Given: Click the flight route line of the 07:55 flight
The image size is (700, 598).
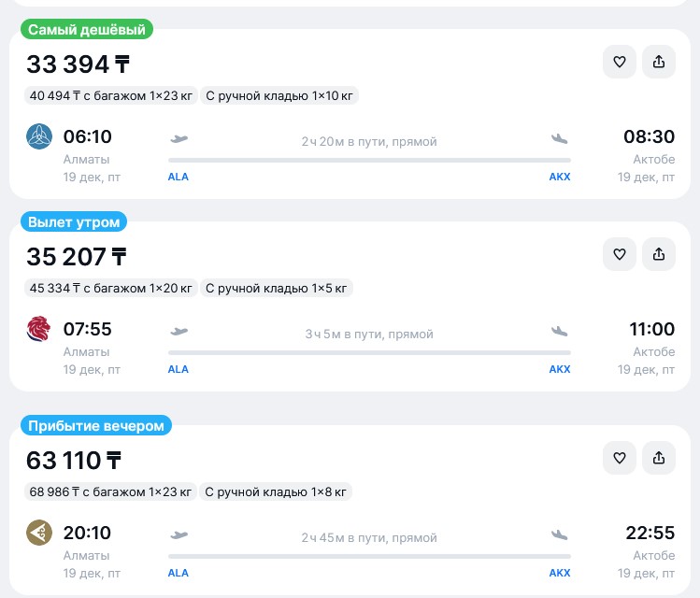Looking at the screenshot, I should pos(369,352).
